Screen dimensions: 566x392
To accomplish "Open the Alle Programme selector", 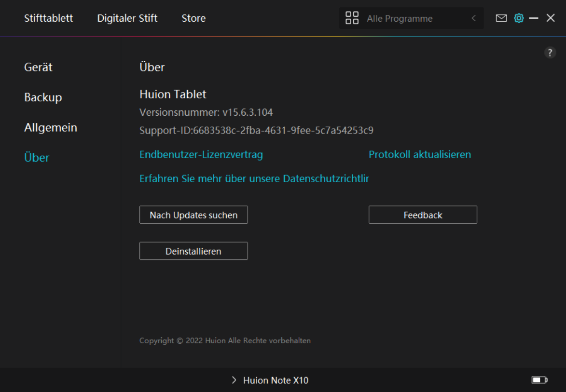I will (411, 18).
